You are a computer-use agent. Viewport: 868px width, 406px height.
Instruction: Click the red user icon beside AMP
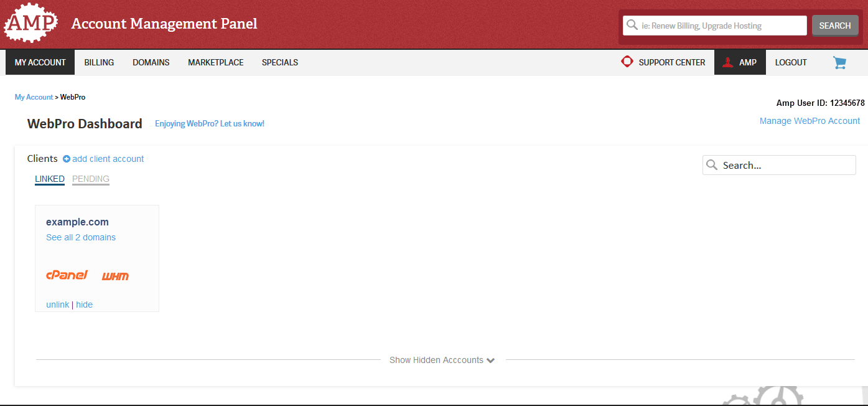[727, 62]
